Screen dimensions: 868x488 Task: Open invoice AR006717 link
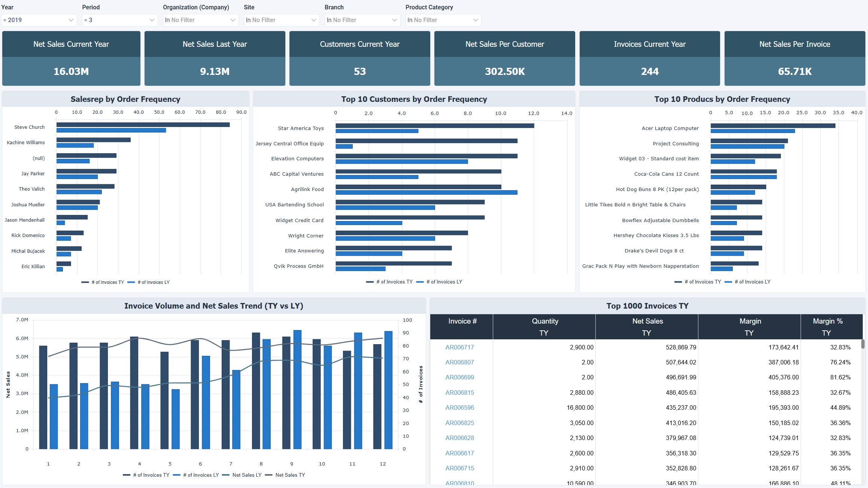point(459,347)
